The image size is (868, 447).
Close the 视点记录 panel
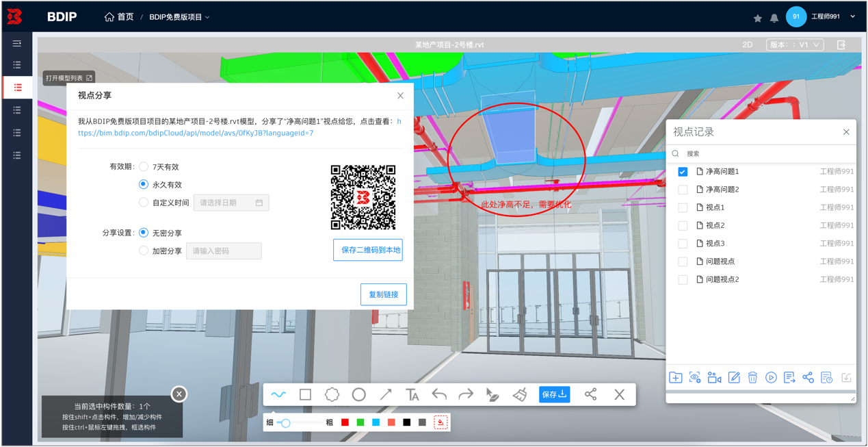click(846, 132)
